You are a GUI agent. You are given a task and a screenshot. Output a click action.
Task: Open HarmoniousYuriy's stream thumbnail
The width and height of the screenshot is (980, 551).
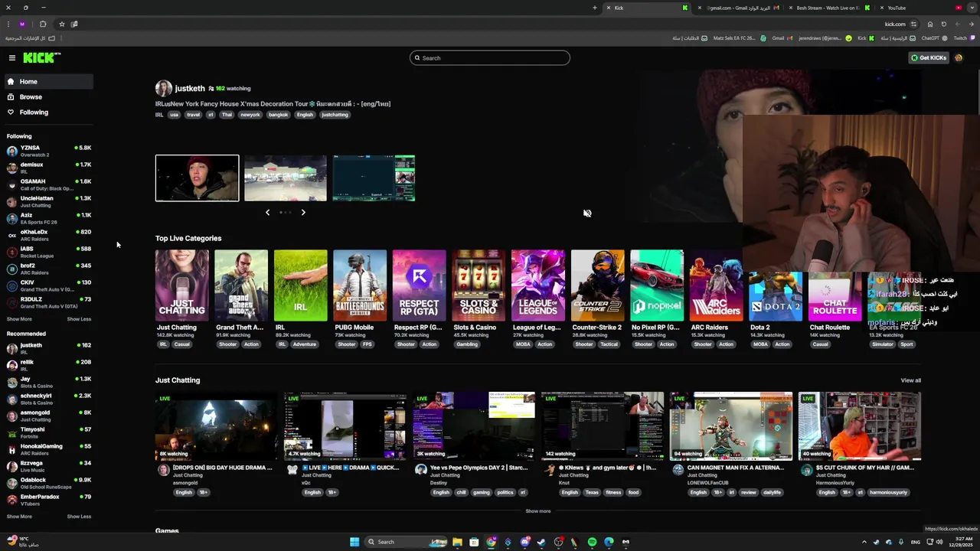click(860, 426)
